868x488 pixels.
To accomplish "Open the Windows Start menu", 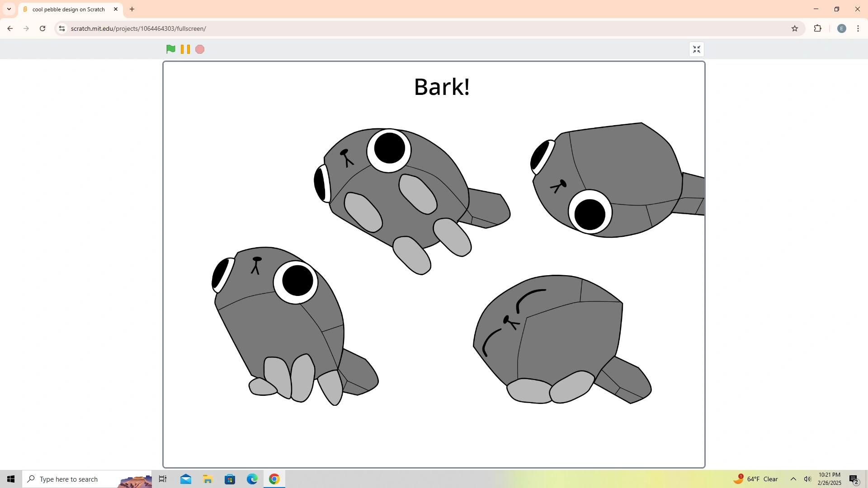I will click(x=10, y=479).
